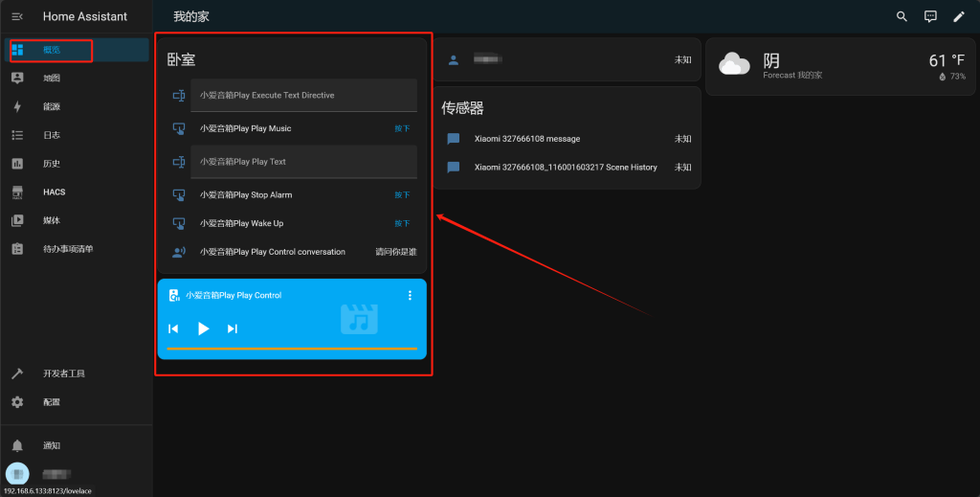Click the Scene History sensor icon
This screenshot has width=980, height=497.
point(453,167)
